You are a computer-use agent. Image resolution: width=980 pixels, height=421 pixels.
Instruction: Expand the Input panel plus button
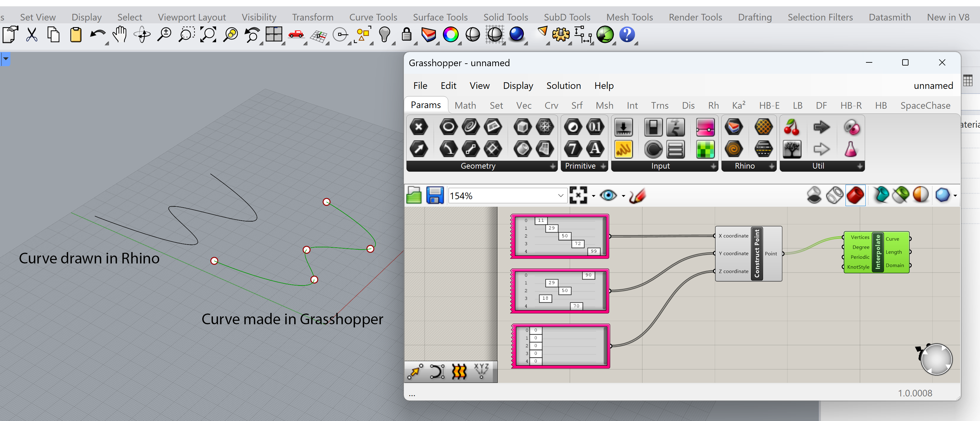(x=713, y=166)
